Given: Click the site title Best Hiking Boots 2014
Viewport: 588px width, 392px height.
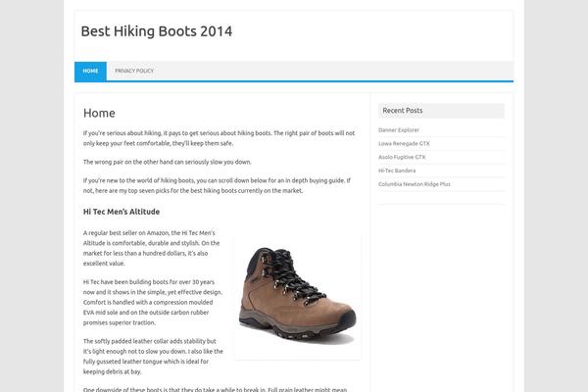Looking at the screenshot, I should click(x=157, y=31).
